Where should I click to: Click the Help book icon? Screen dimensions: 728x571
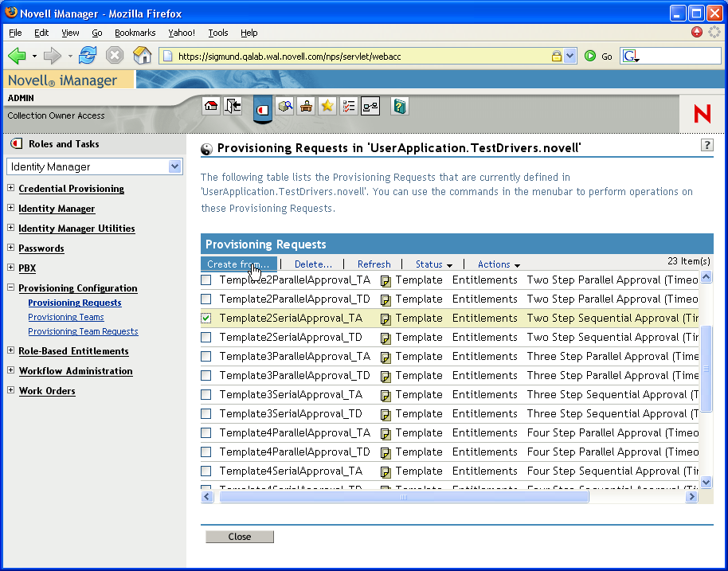(398, 105)
